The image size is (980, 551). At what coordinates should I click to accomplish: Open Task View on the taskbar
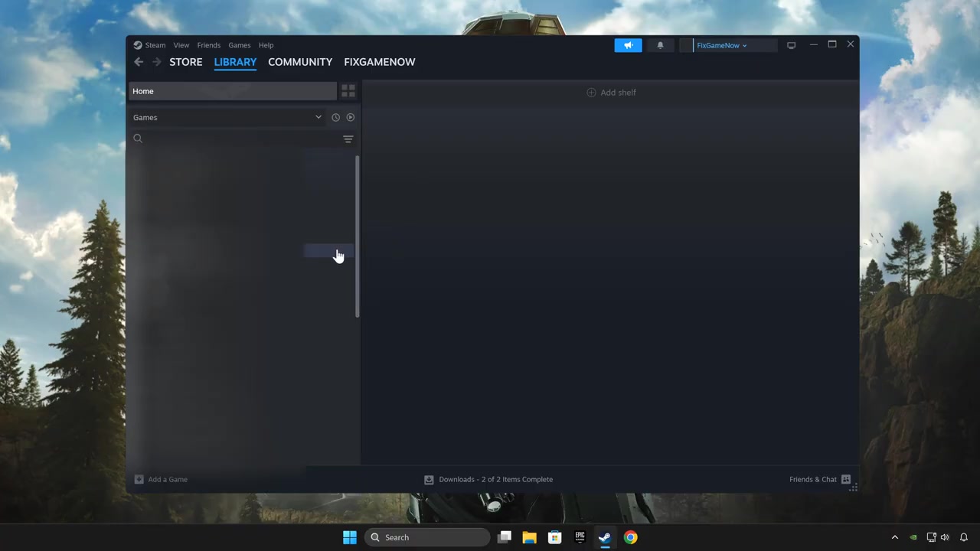[504, 537]
